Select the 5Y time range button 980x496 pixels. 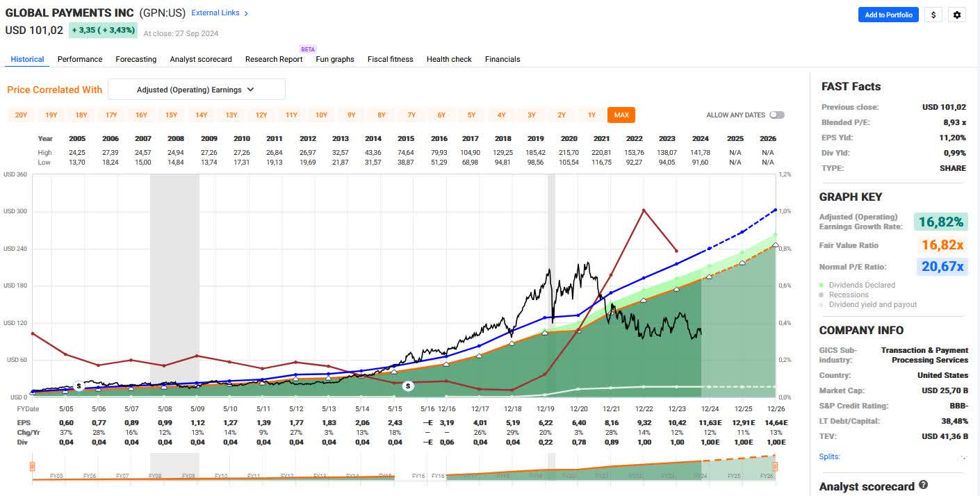[x=471, y=115]
